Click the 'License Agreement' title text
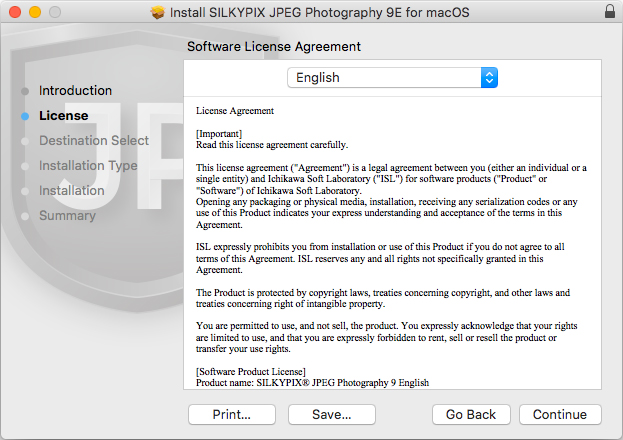 pos(235,110)
